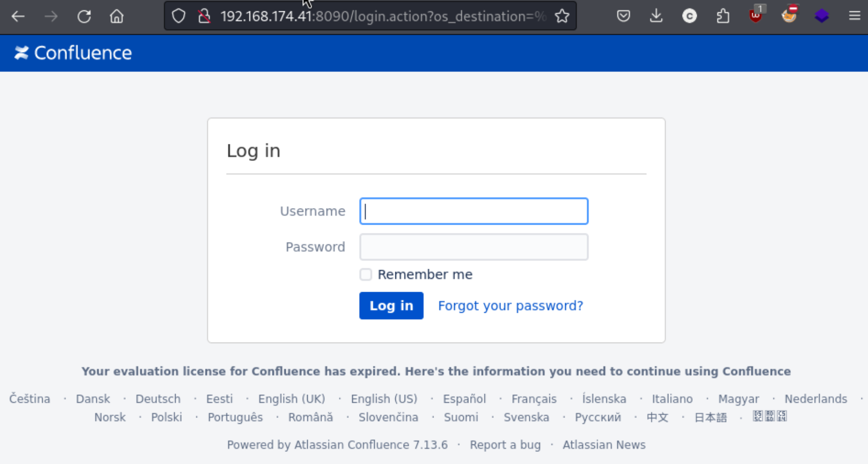Click the address bar URL

[383, 16]
